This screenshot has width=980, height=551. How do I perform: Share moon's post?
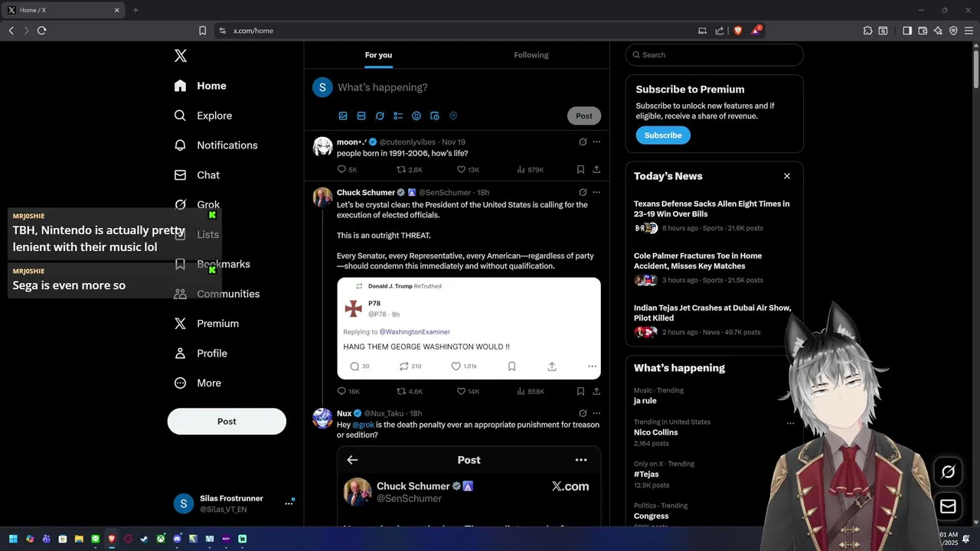[596, 170]
